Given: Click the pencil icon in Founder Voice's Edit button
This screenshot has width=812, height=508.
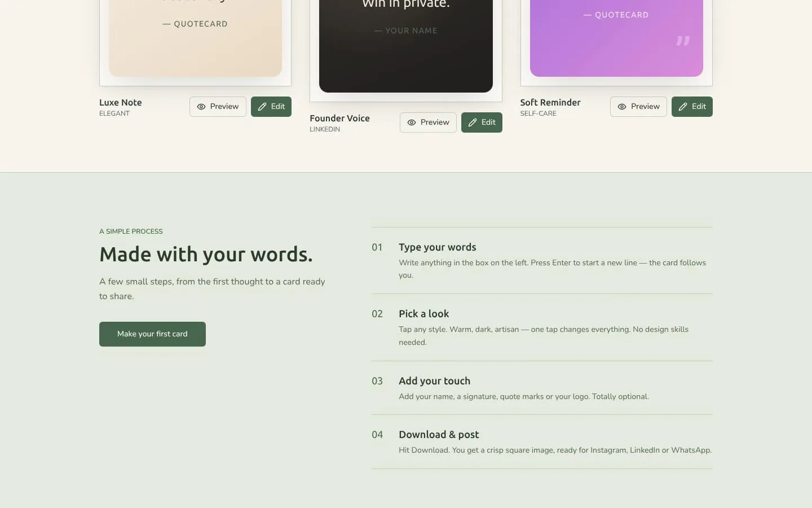Looking at the screenshot, I should click(x=473, y=122).
